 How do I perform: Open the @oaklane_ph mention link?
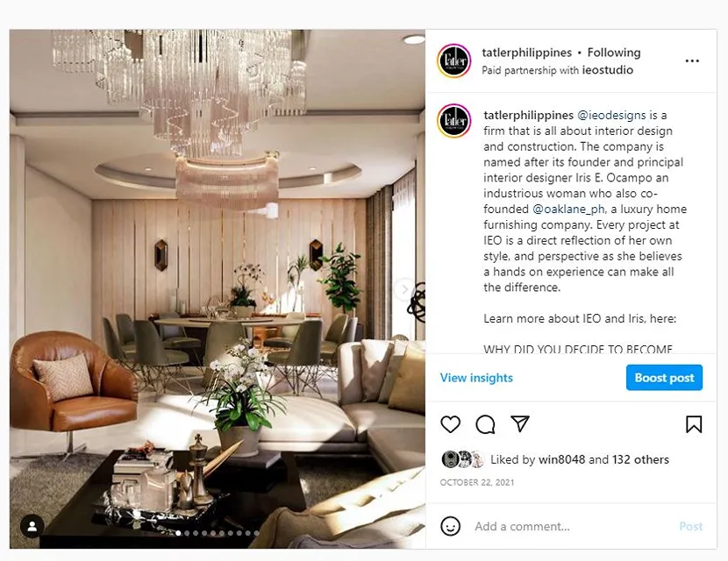pyautogui.click(x=568, y=209)
